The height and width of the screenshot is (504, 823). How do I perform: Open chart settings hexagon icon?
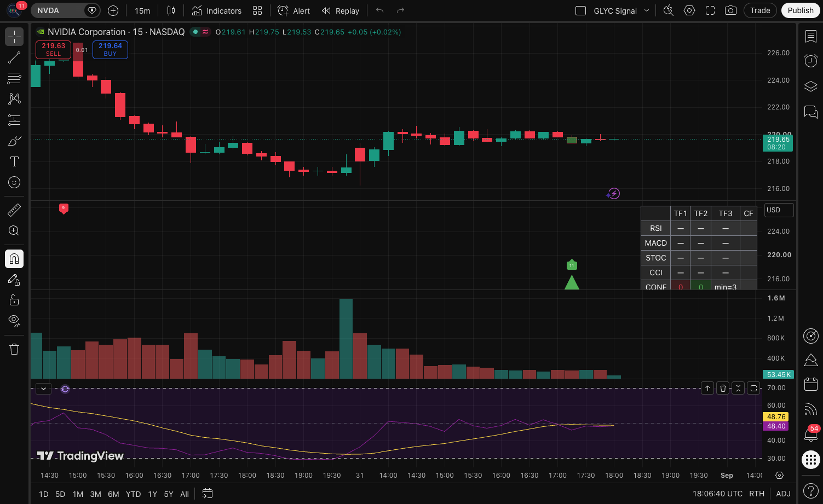pos(689,10)
